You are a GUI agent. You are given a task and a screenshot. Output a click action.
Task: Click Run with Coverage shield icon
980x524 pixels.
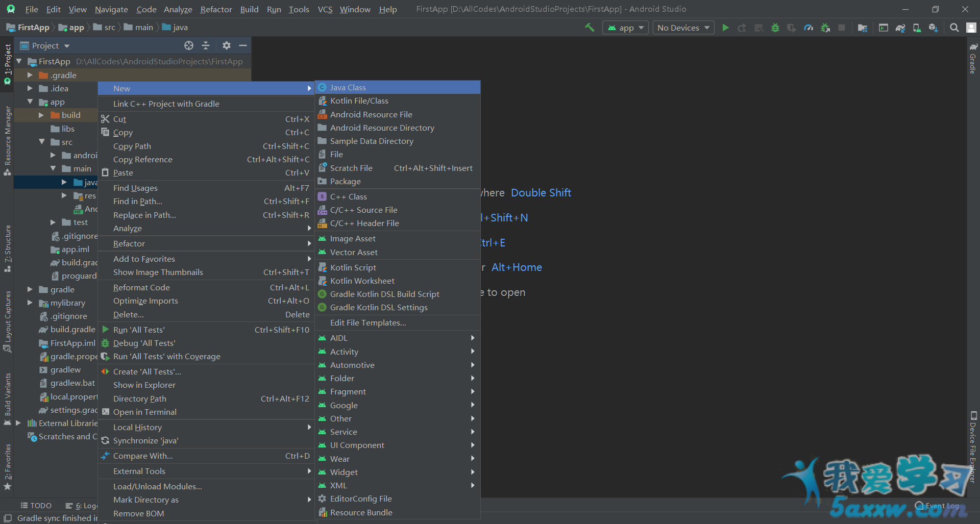pyautogui.click(x=792, y=28)
